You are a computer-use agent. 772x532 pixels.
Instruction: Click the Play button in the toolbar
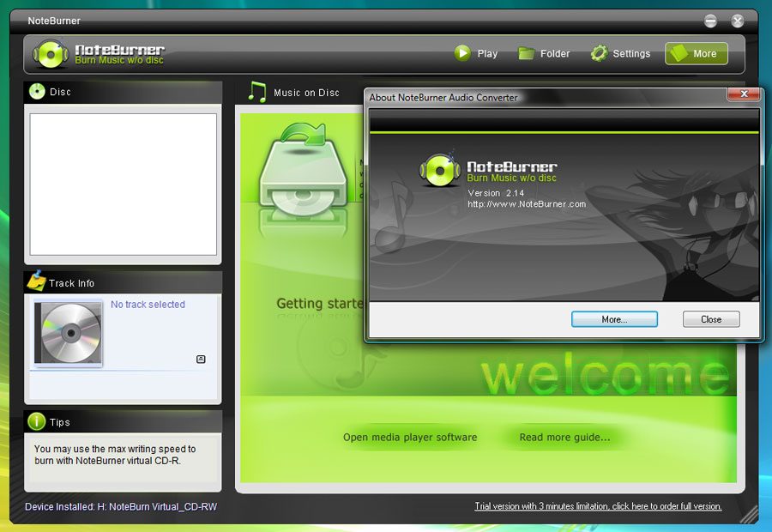tap(475, 53)
